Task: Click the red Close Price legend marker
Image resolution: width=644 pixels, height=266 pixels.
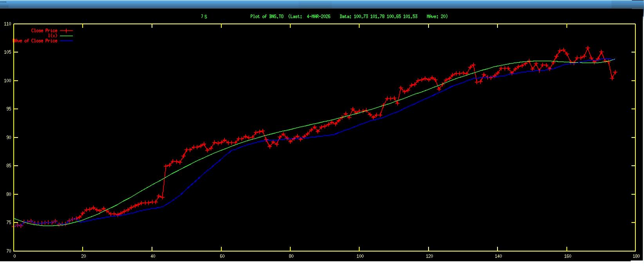Action: 66,31
